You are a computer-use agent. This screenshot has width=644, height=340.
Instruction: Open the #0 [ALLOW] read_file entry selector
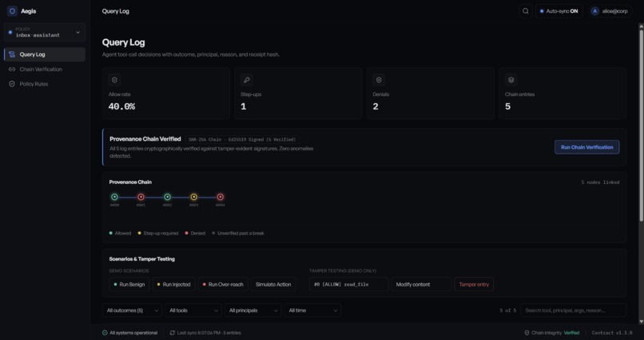(348, 284)
